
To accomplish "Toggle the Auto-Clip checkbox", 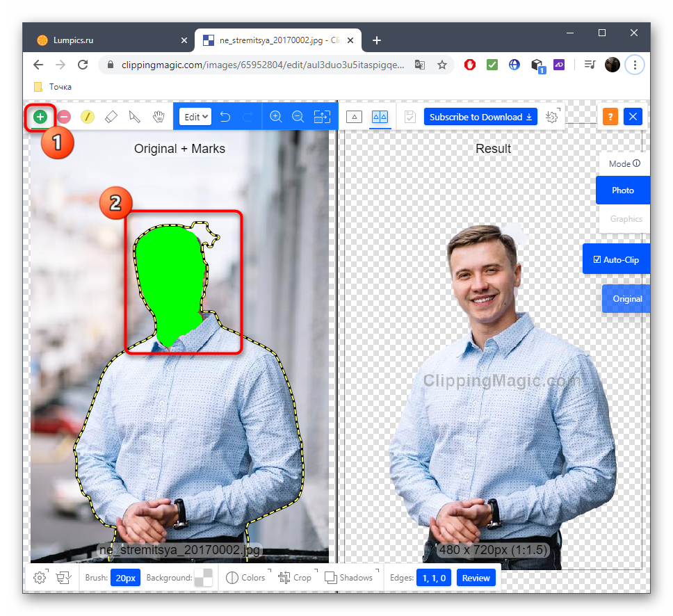I will pos(615,259).
